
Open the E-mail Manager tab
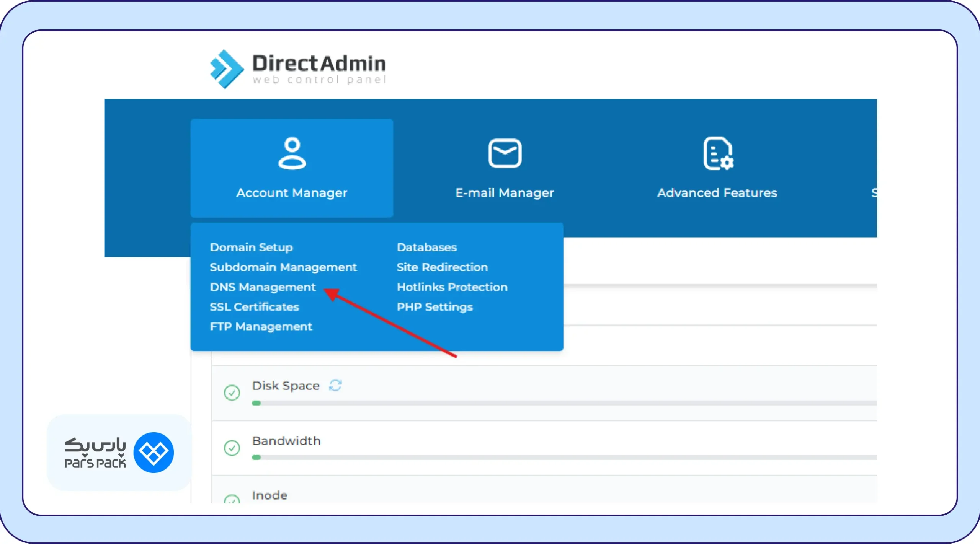505,168
